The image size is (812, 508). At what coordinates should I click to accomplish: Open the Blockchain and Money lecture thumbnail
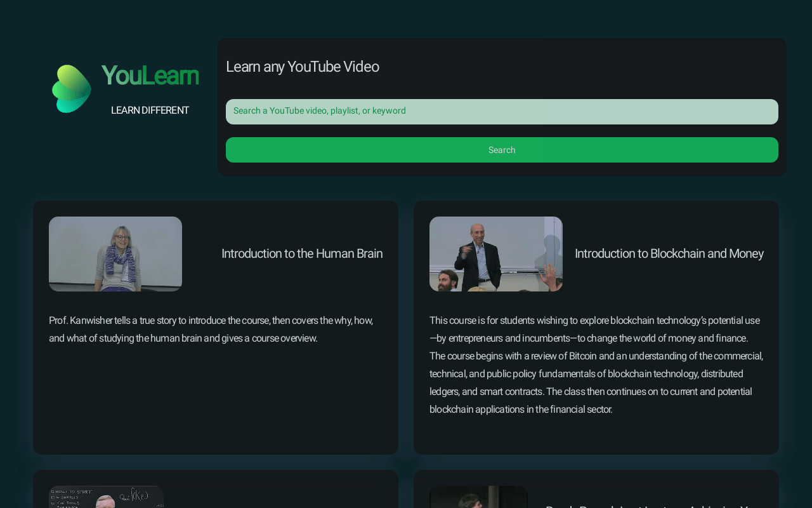496,254
